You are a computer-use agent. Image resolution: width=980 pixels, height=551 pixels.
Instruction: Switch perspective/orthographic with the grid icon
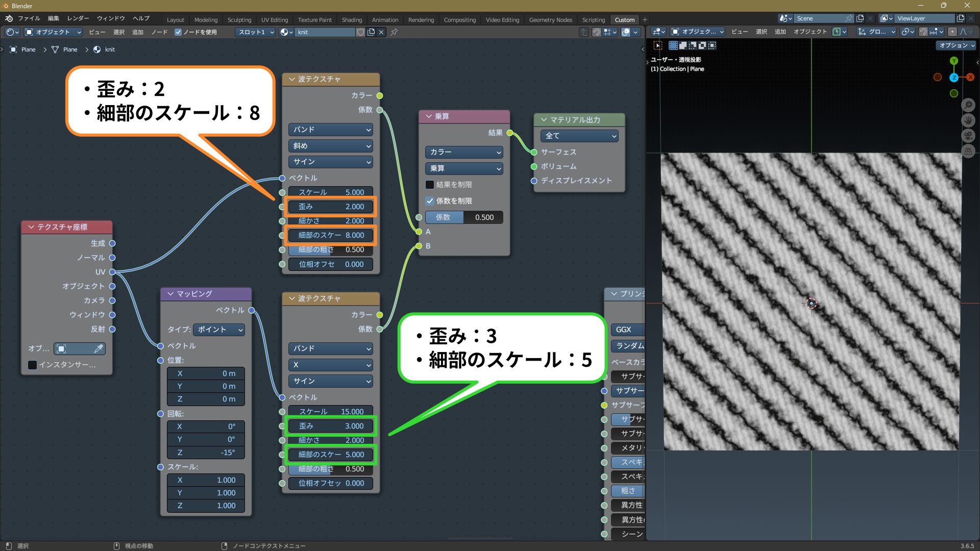(968, 151)
